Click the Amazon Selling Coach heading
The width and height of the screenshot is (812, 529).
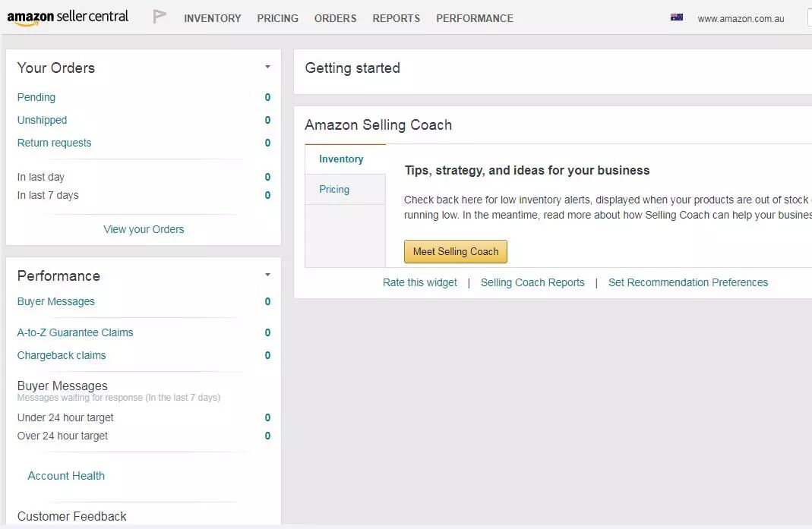[378, 124]
